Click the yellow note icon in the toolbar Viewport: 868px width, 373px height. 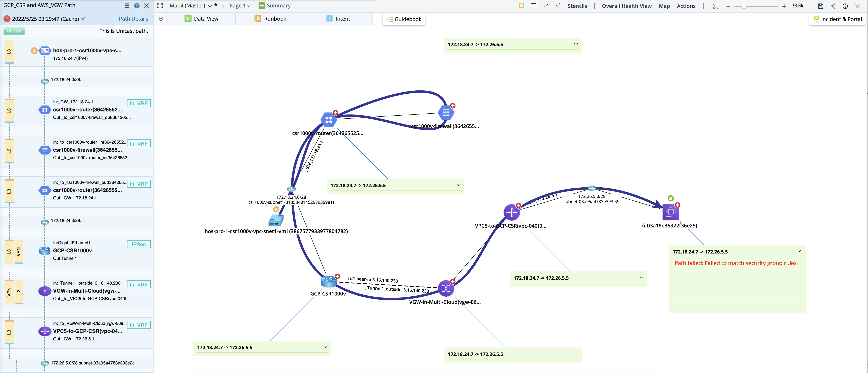click(x=521, y=6)
